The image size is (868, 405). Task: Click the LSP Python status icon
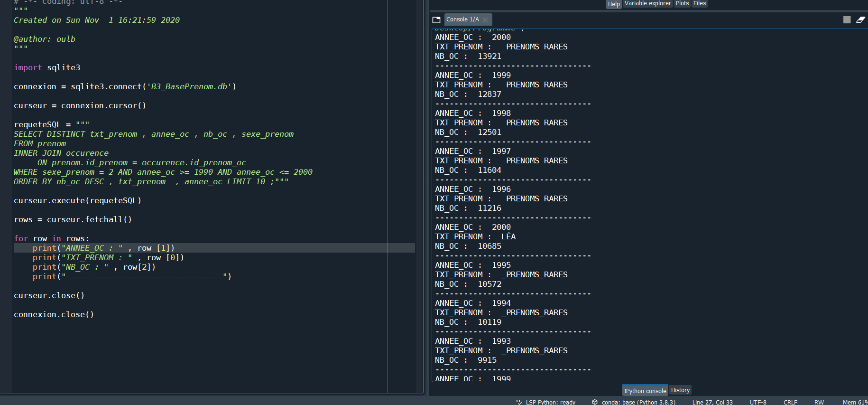coord(519,402)
